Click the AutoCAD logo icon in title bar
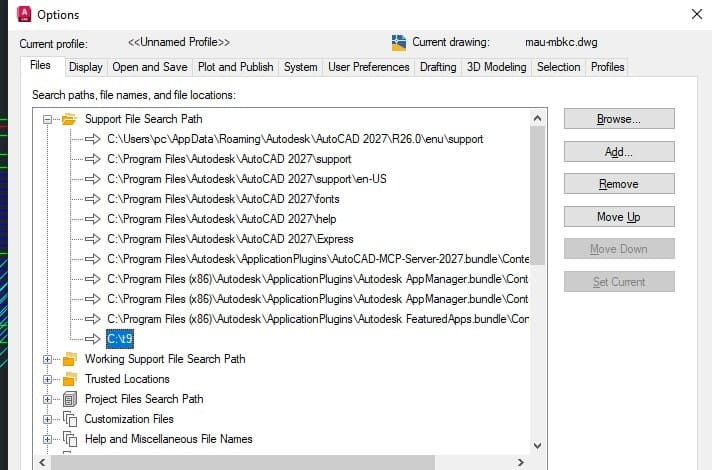 pos(24,14)
